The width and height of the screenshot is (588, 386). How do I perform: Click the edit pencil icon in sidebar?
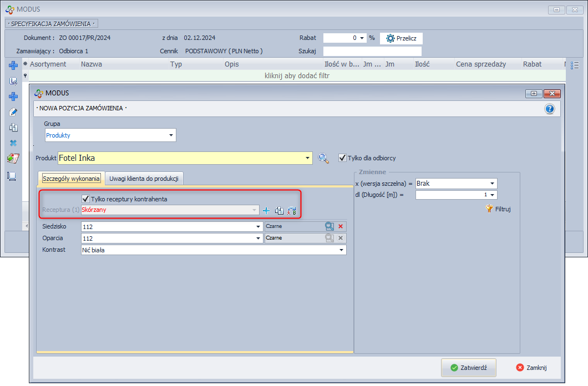[13, 112]
